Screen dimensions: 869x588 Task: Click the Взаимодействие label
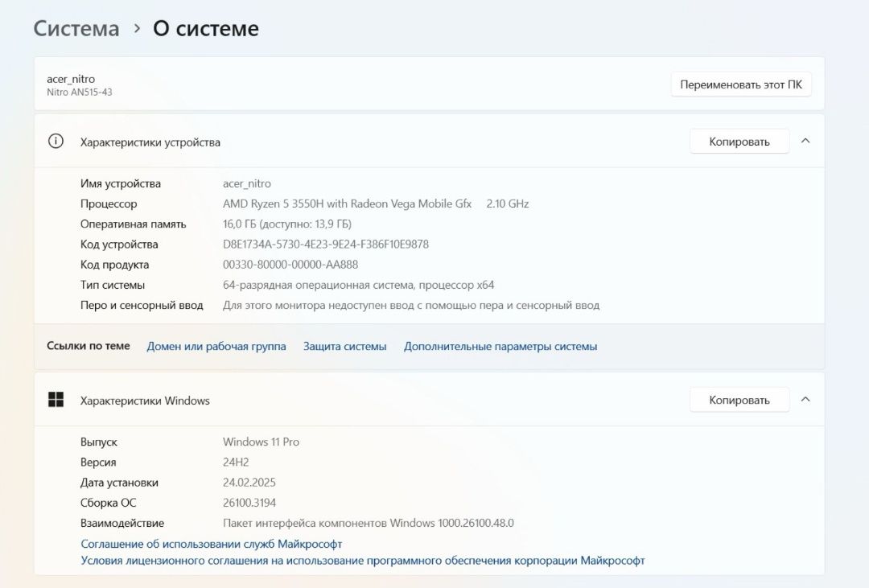point(122,523)
